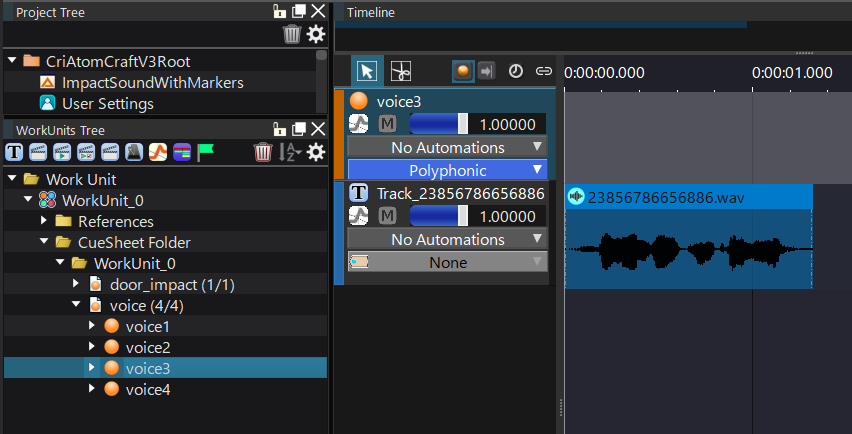Toggle the arrow-to-bar snap button
The height and width of the screenshot is (434, 852).
(x=487, y=71)
